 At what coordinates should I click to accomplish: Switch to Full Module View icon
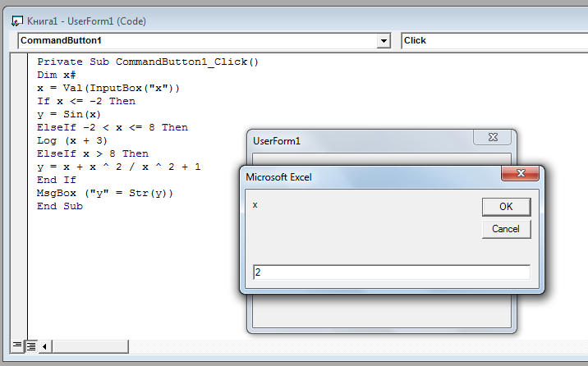coord(31,346)
